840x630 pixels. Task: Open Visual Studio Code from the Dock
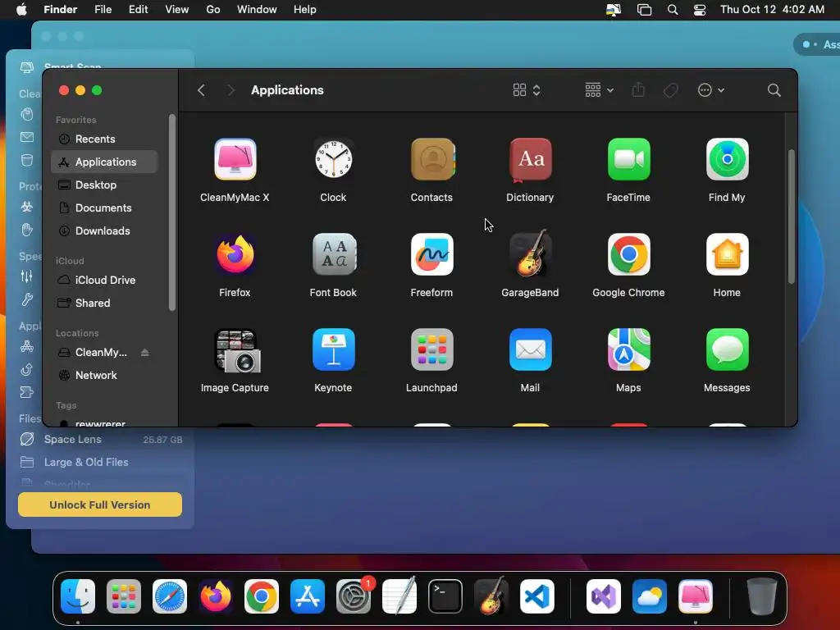point(536,596)
